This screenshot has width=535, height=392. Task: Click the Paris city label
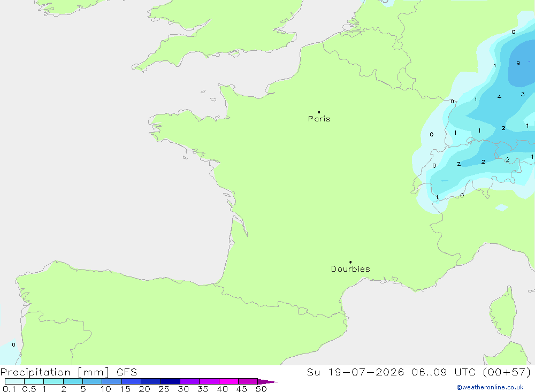pos(319,119)
